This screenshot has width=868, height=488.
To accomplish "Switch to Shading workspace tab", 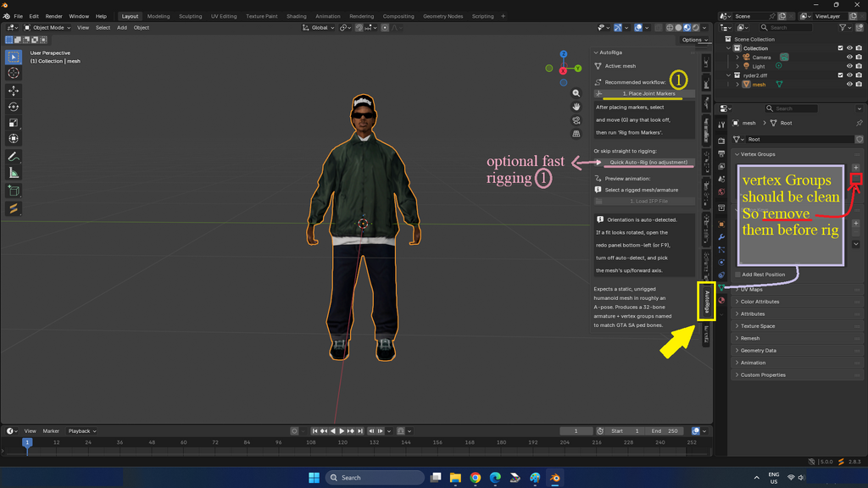I will point(296,16).
